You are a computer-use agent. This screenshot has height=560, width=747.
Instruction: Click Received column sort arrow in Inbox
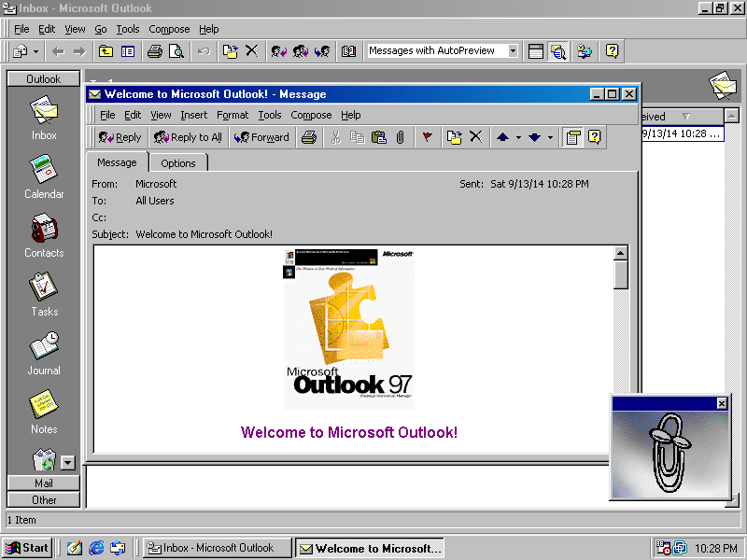686,116
